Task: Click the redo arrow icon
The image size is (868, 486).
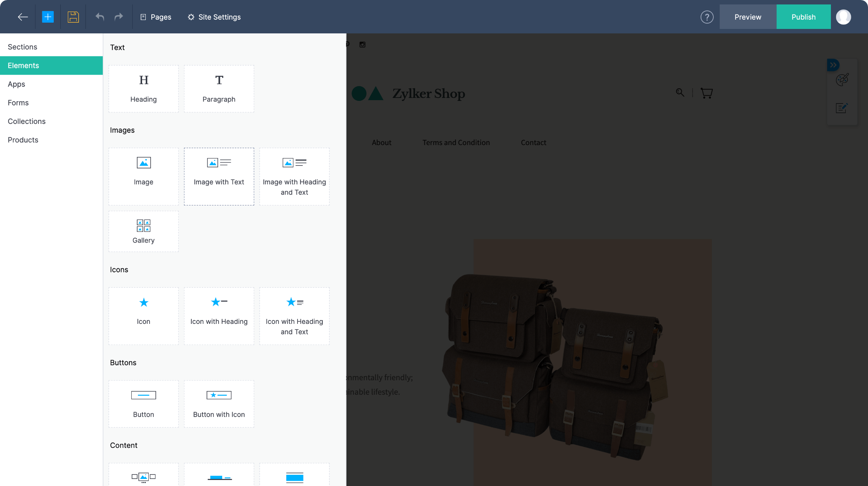Action: [119, 17]
